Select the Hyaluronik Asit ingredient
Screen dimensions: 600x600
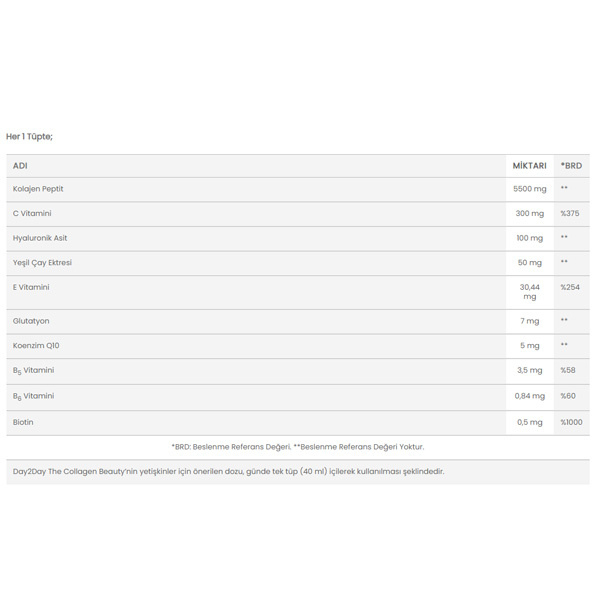click(x=40, y=238)
